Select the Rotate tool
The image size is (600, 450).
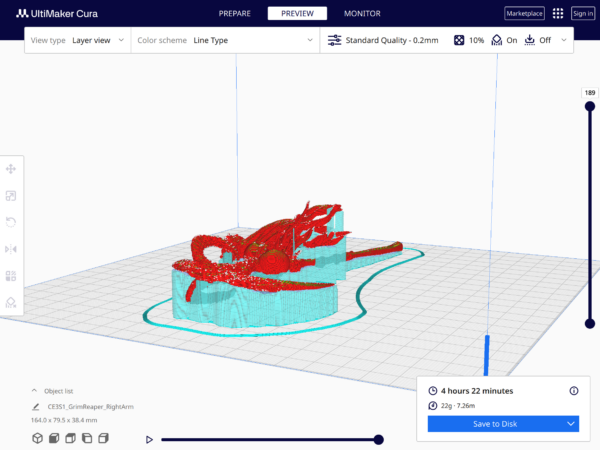coord(11,222)
